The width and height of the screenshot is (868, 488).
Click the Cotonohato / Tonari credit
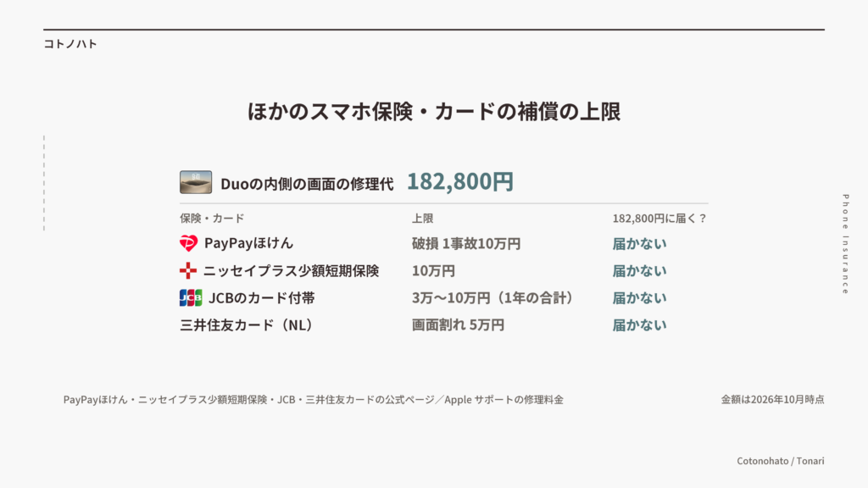point(780,461)
